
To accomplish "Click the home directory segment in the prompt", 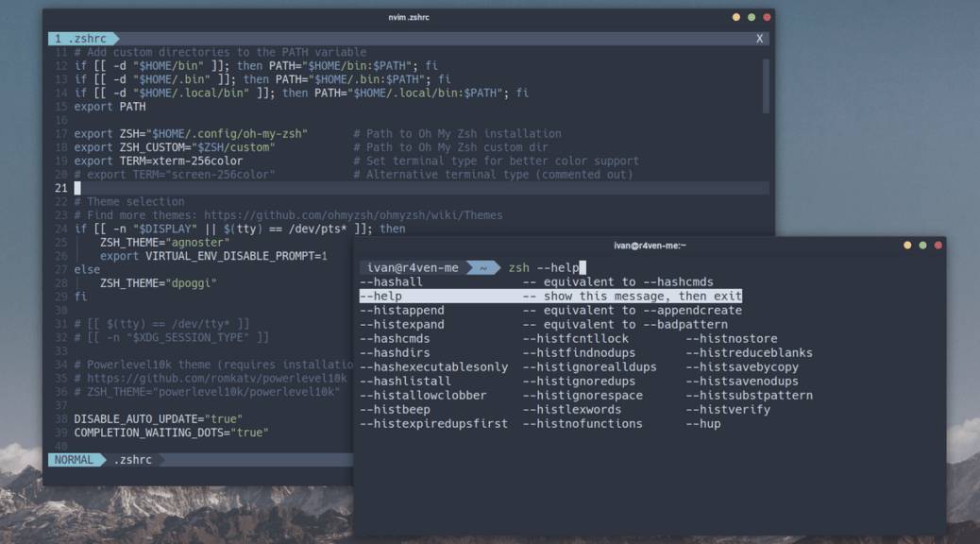I will 482,267.
